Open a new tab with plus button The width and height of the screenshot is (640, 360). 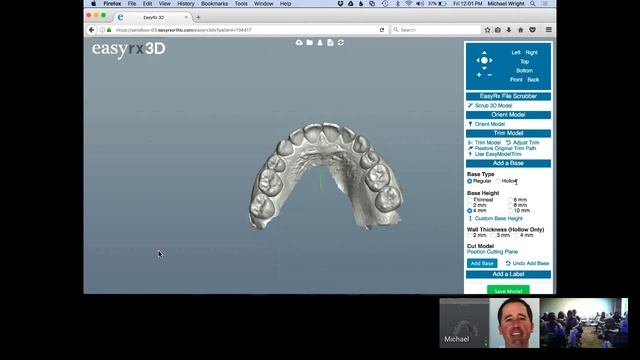pos(198,17)
